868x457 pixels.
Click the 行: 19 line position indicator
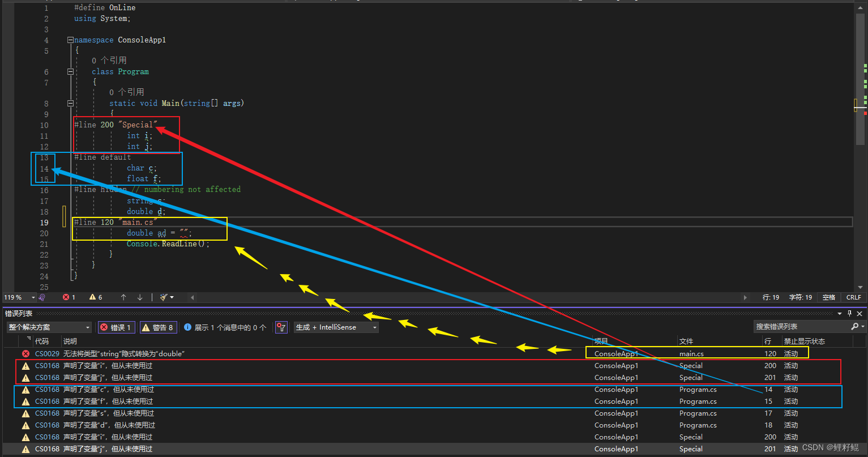(771, 297)
